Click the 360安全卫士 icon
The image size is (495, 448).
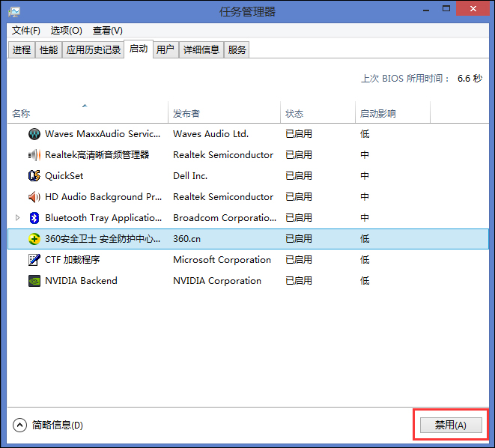coord(34,239)
